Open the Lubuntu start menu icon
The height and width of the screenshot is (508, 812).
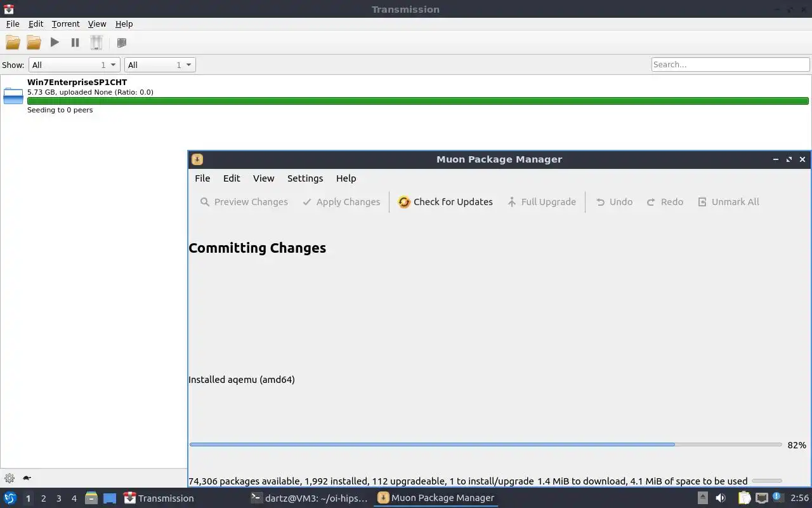coord(10,498)
